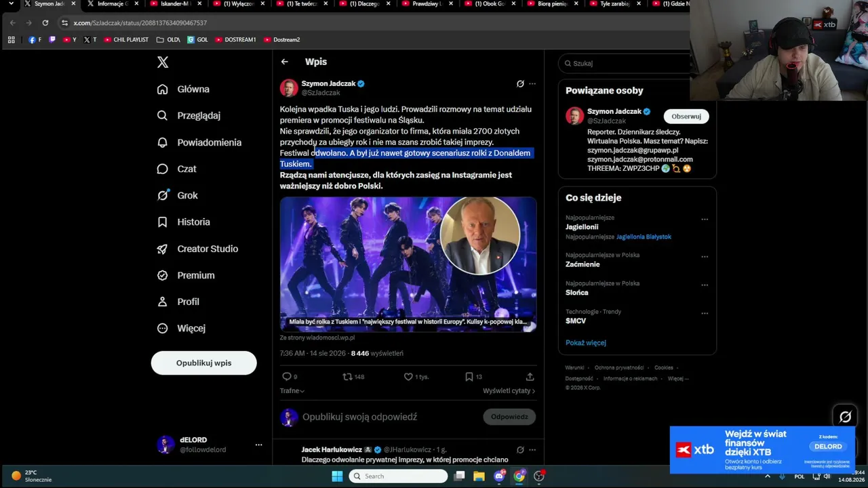Launch Grok from the sidebar
This screenshot has width=868, height=488.
[x=177, y=195]
